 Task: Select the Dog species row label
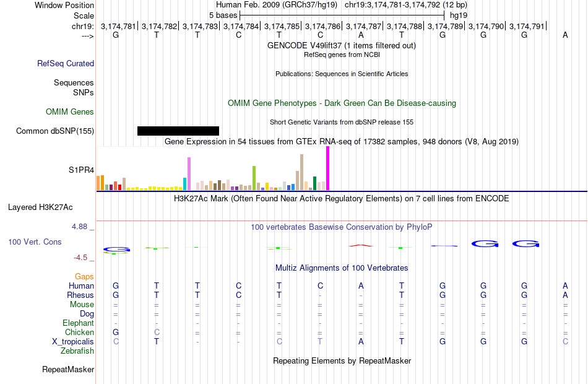87,314
